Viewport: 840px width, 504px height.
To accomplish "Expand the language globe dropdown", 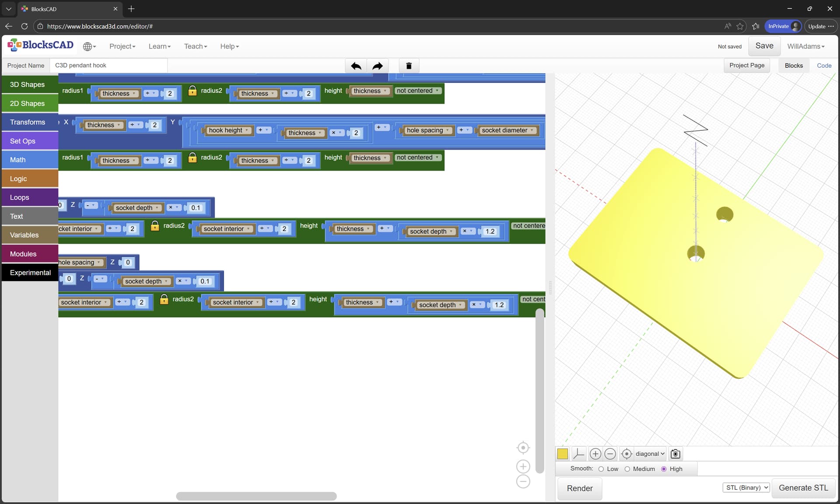I will pos(90,46).
